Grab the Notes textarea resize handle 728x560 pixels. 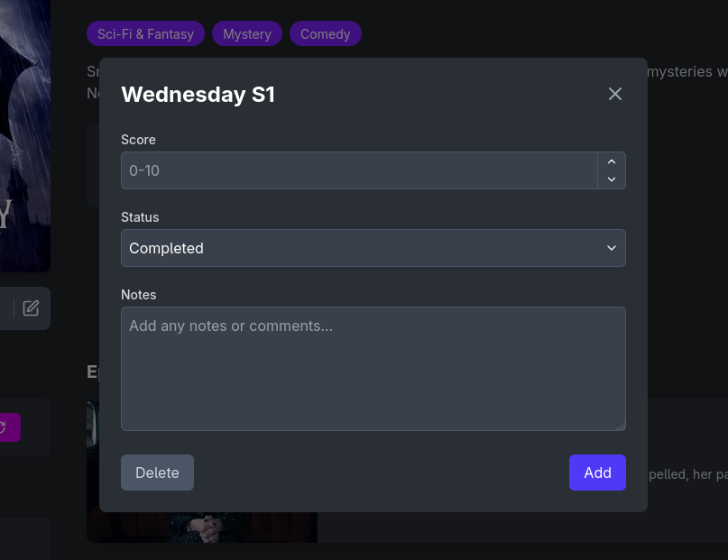pyautogui.click(x=621, y=426)
